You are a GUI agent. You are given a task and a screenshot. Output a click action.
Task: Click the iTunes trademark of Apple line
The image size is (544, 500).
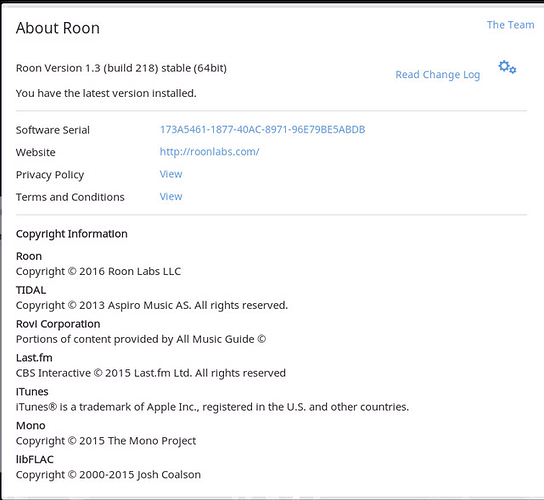point(212,407)
